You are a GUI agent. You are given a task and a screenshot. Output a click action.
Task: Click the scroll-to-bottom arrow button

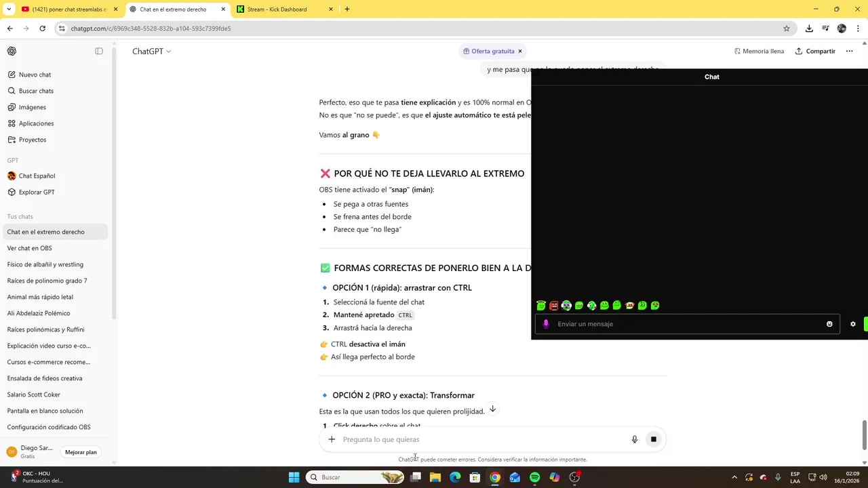pyautogui.click(x=493, y=409)
